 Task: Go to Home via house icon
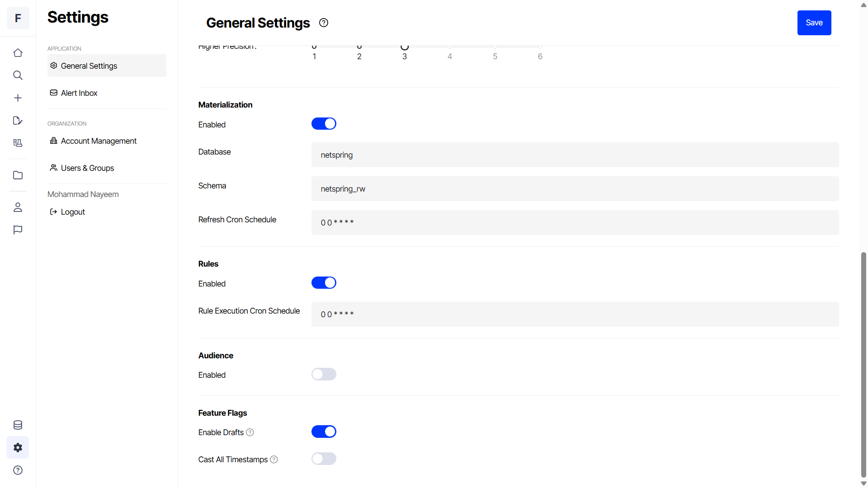point(18,53)
